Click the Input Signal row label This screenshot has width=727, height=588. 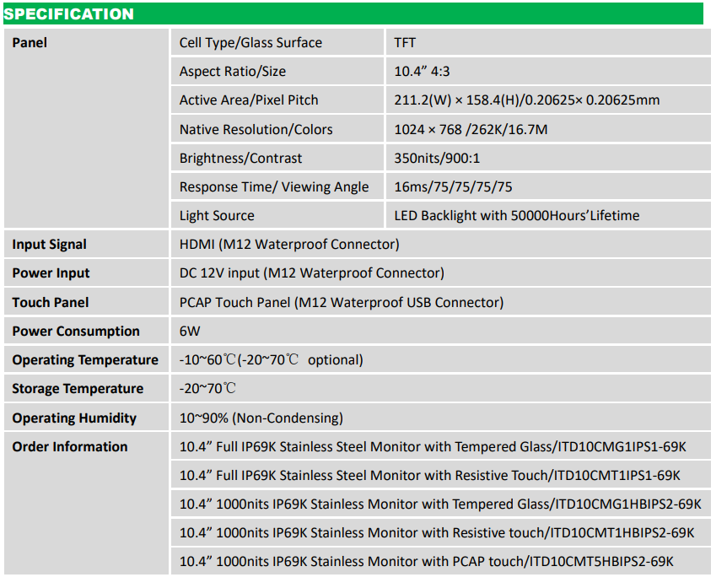[49, 245]
